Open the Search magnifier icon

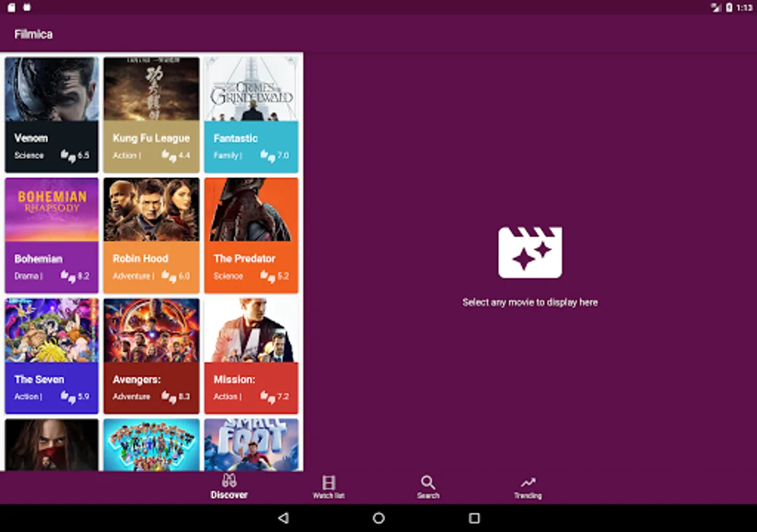point(428,482)
